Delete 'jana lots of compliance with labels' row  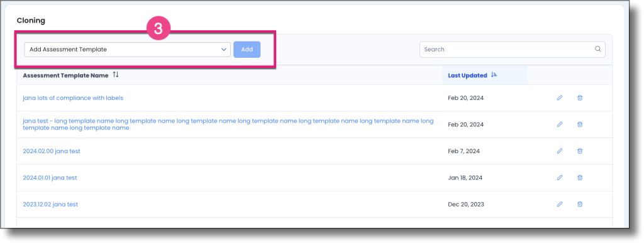580,98
